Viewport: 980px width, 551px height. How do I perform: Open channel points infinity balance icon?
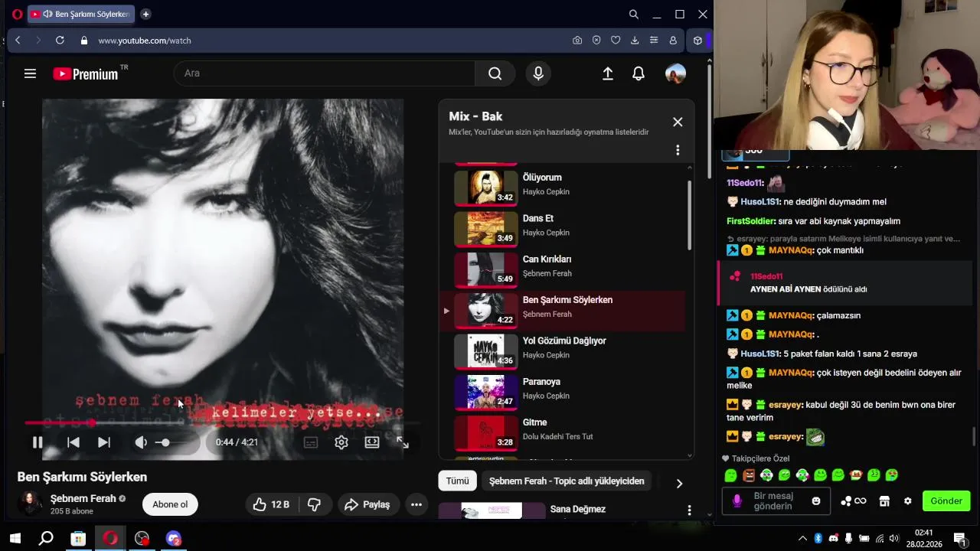pyautogui.click(x=854, y=501)
